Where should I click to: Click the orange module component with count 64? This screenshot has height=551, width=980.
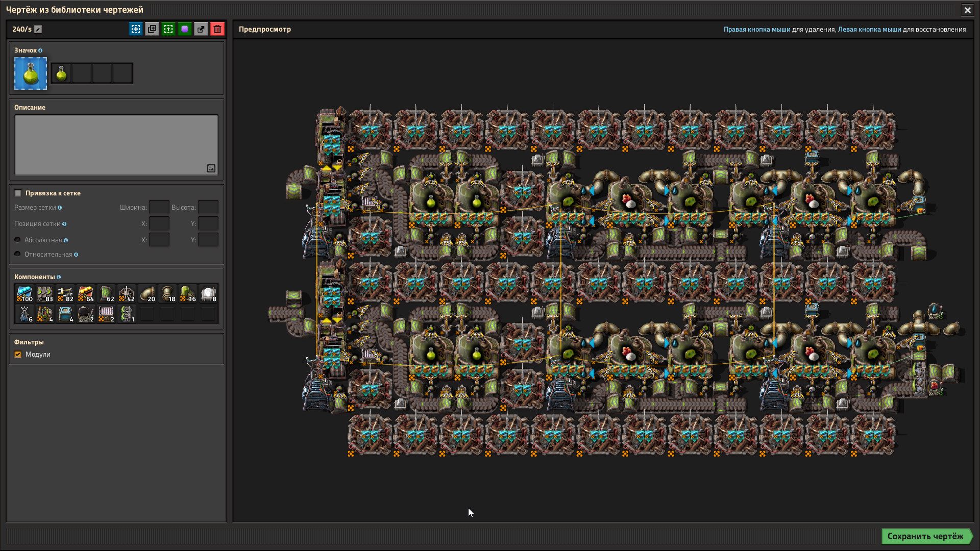coord(86,294)
